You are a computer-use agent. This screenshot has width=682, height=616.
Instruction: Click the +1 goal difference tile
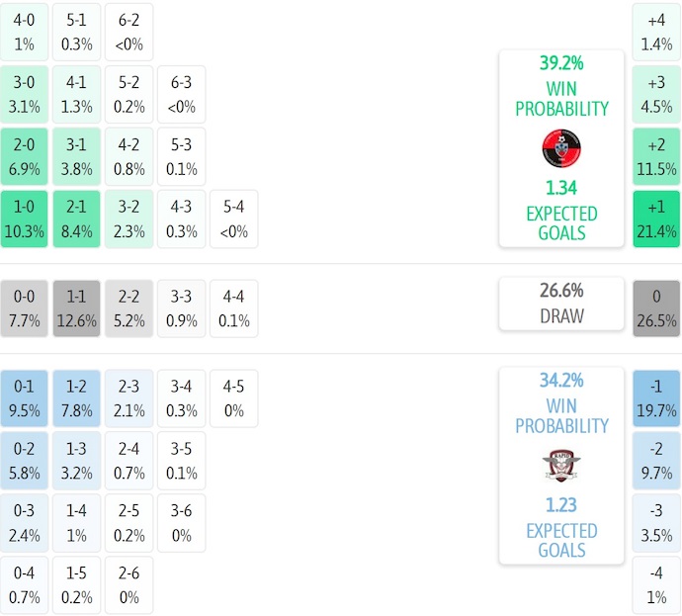pos(656,219)
